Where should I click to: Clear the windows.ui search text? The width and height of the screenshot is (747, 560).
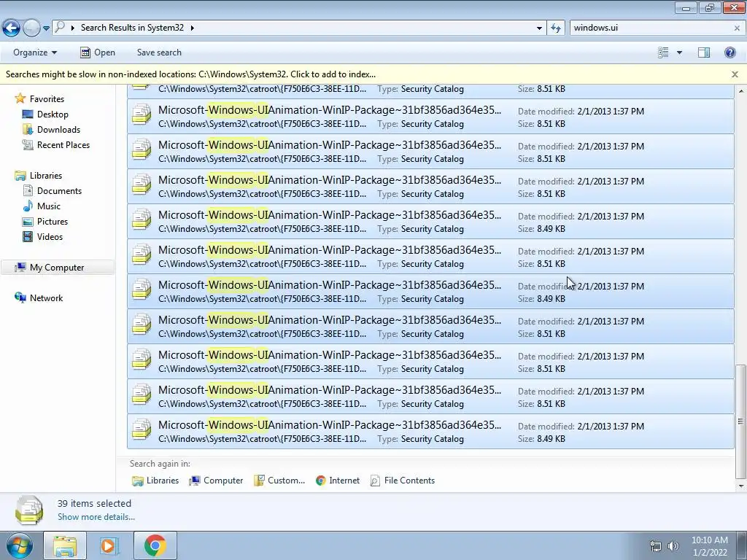(737, 28)
